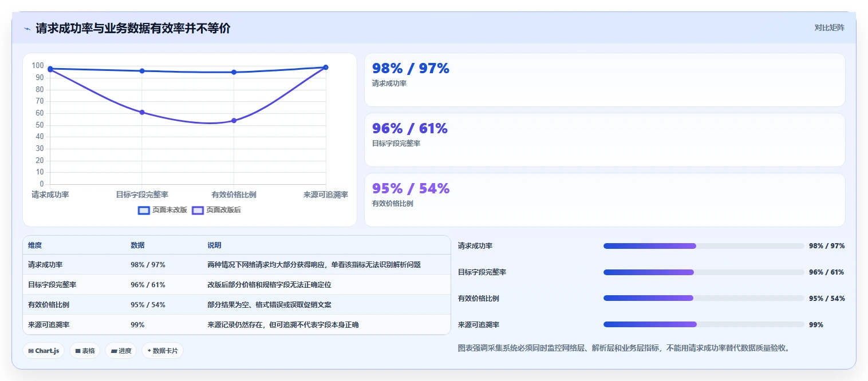Select the 有效价格比例 row name in table
This screenshot has width=868, height=381.
point(49,304)
